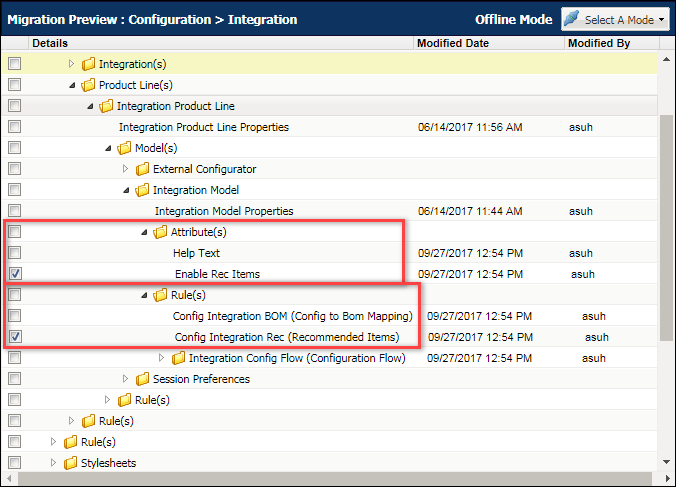The height and width of the screenshot is (487, 676).
Task: Click the Integration Model folder icon
Action: point(142,190)
